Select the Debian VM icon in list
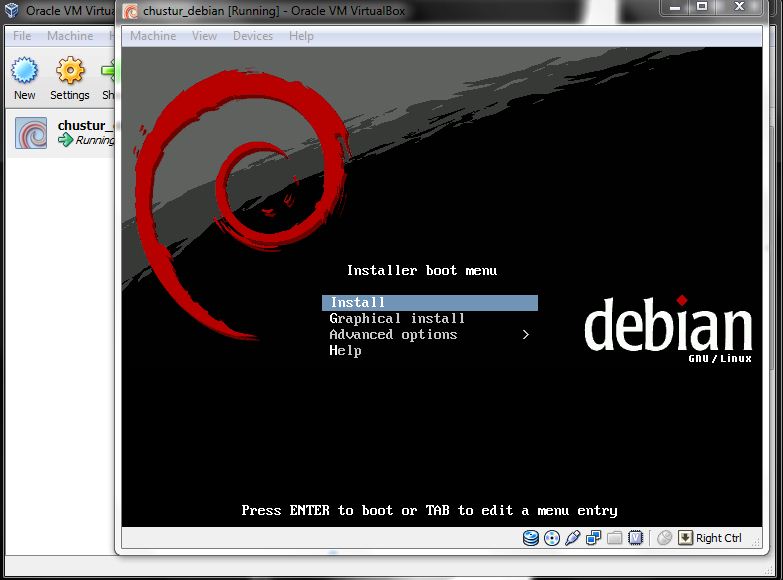783x580 pixels. [x=31, y=133]
